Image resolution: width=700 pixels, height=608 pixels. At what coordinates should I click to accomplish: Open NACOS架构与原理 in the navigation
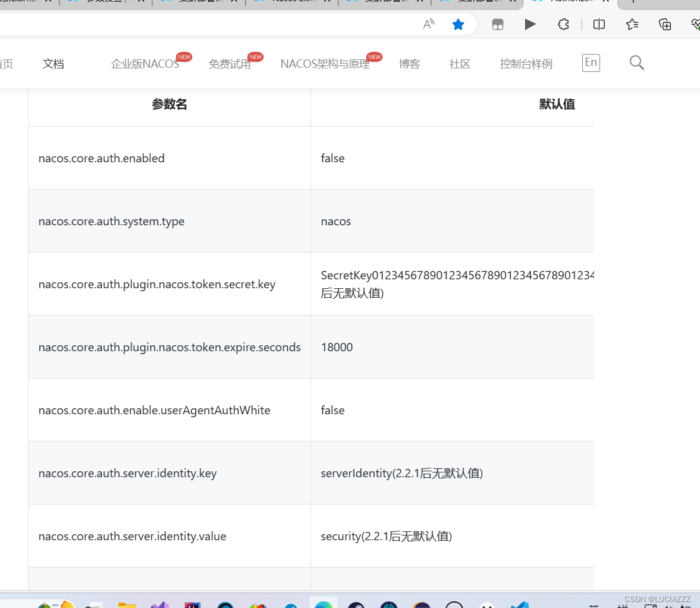325,64
